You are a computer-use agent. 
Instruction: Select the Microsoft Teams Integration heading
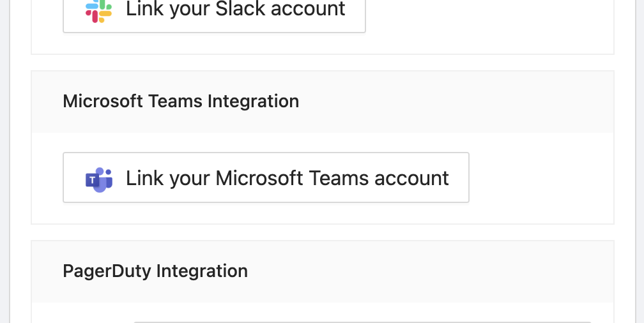[181, 101]
